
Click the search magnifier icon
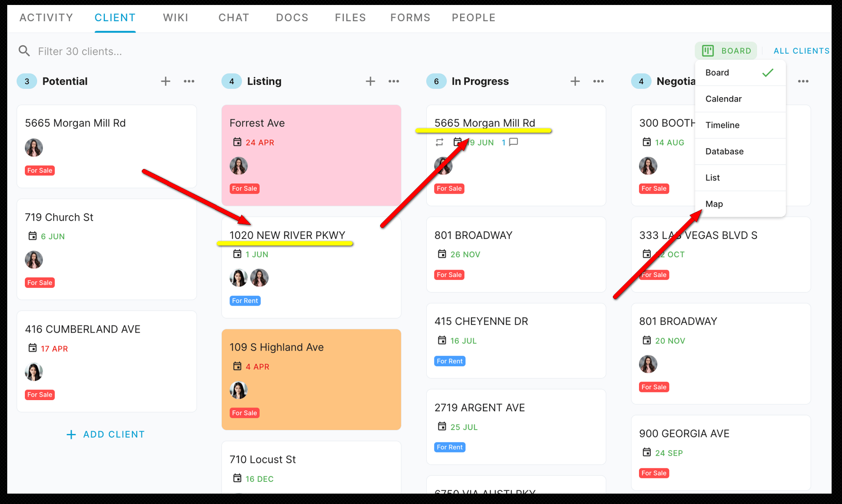[x=24, y=51]
